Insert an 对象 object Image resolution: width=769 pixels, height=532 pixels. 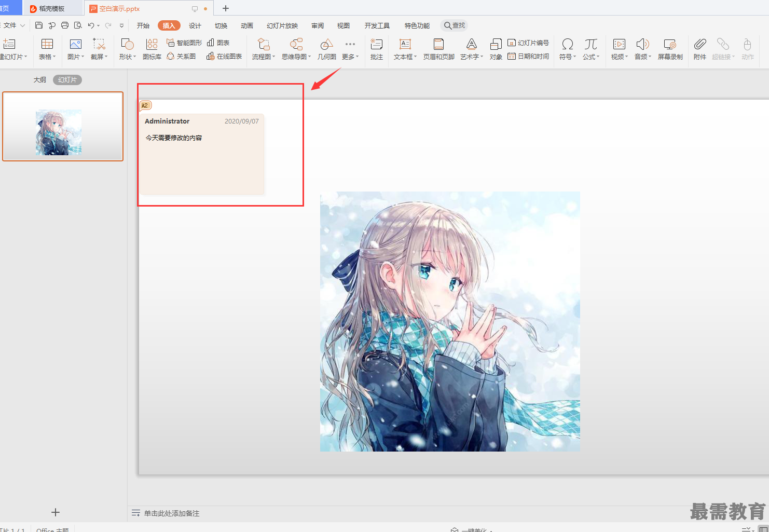(496, 49)
